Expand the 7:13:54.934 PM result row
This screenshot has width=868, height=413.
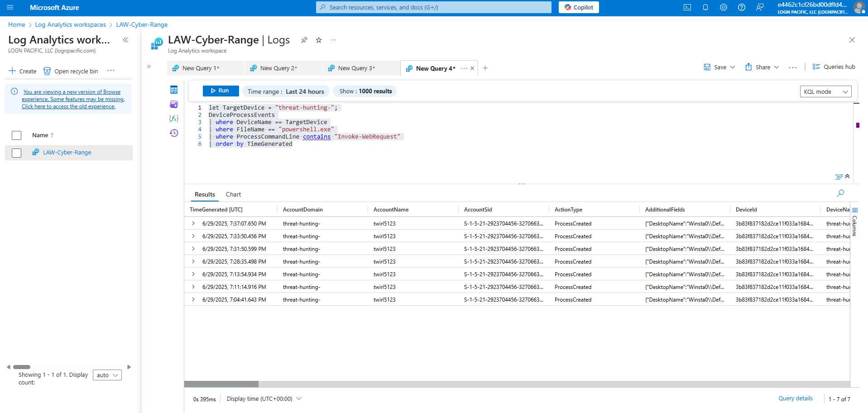tap(193, 274)
